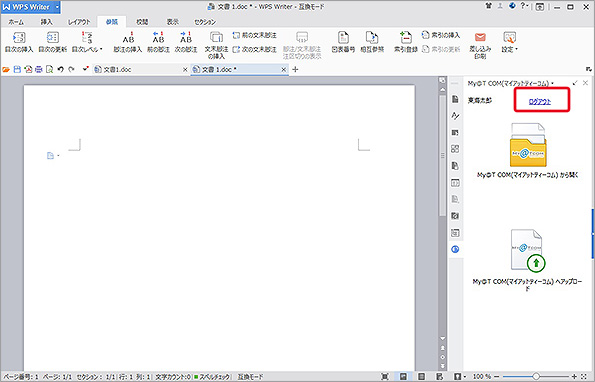Go to next footnote 次の脚注
Image resolution: width=595 pixels, height=382 pixels.
pos(186,42)
